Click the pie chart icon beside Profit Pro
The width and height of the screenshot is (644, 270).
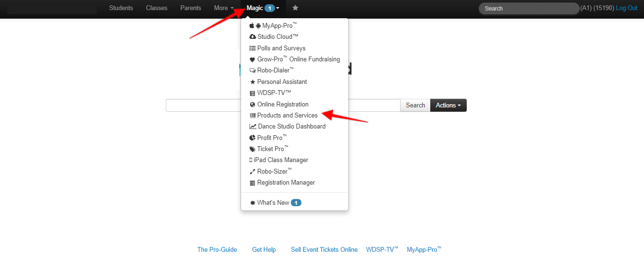click(x=253, y=138)
